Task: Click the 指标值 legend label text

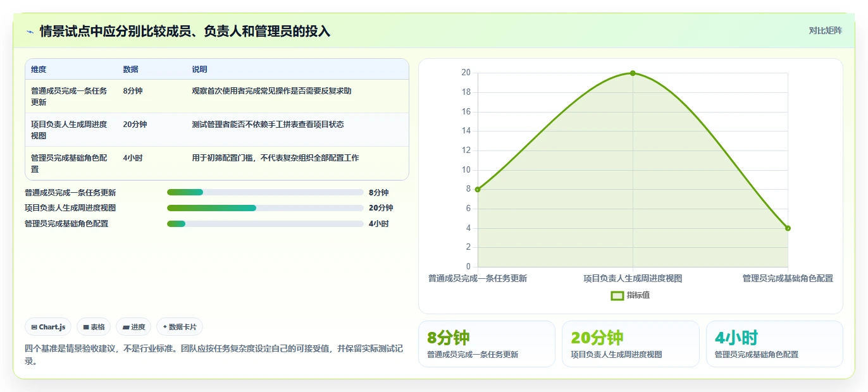Action: pos(638,295)
